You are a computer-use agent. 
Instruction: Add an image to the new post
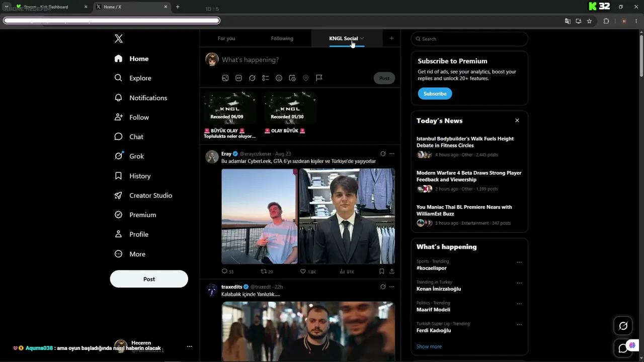(x=225, y=78)
